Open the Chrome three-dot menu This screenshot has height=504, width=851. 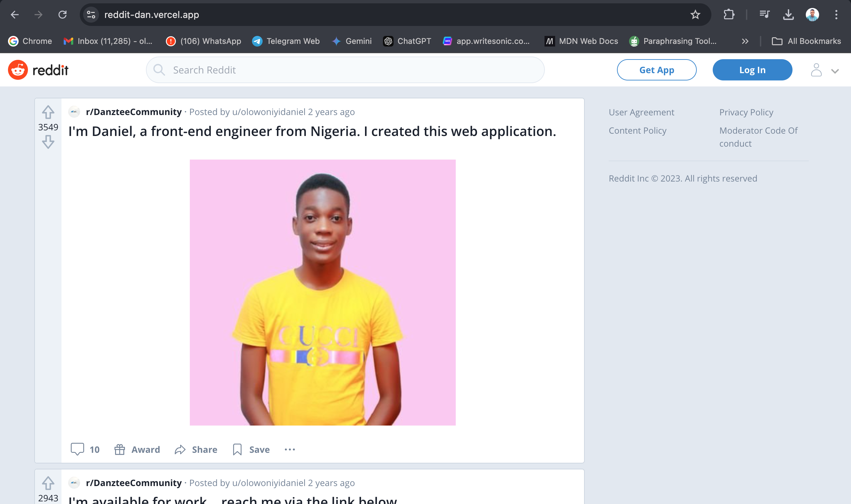[x=836, y=15]
